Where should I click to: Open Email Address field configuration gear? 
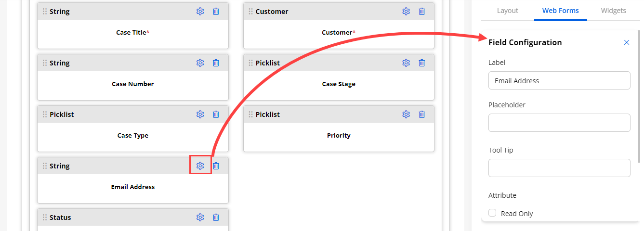pos(200,166)
